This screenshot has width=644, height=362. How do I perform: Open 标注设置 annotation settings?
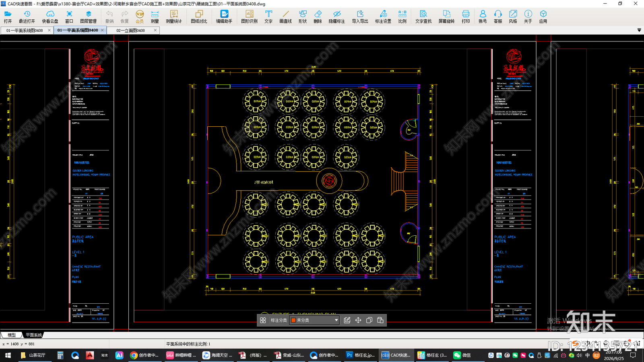[x=383, y=17]
